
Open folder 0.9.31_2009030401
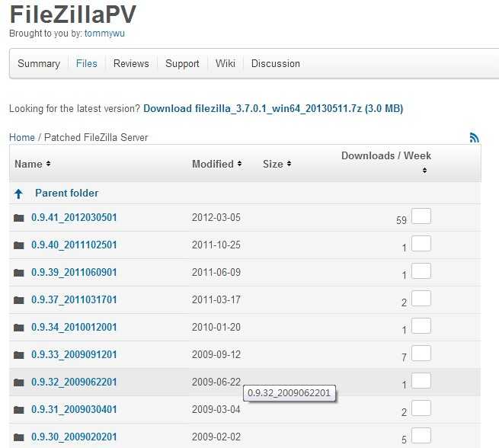[x=74, y=409]
